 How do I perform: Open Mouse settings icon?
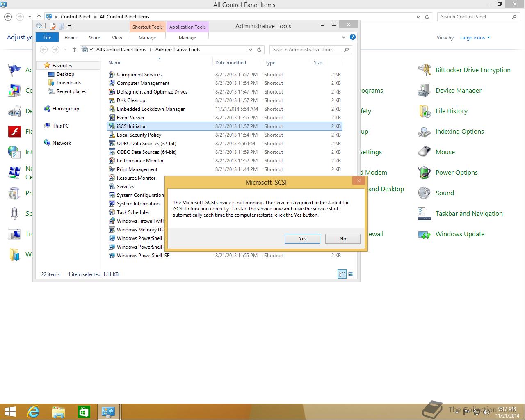click(x=425, y=152)
